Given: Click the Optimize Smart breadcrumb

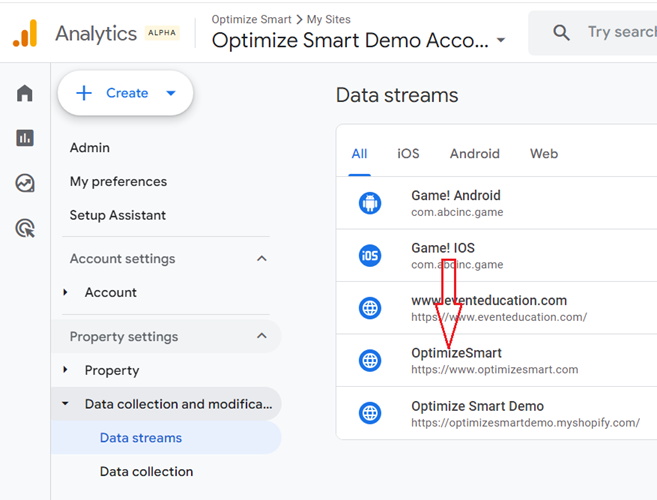Looking at the screenshot, I should tap(251, 19).
